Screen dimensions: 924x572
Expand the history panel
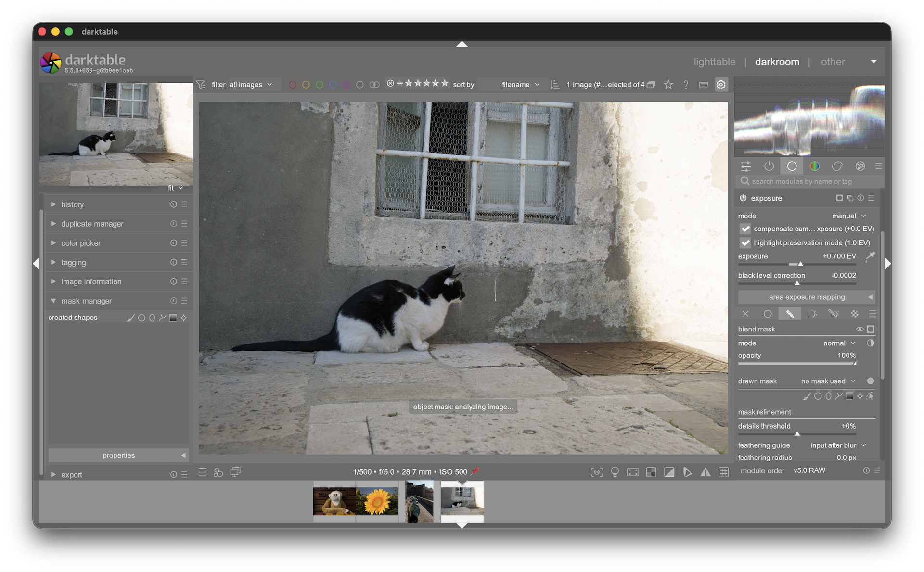72,204
